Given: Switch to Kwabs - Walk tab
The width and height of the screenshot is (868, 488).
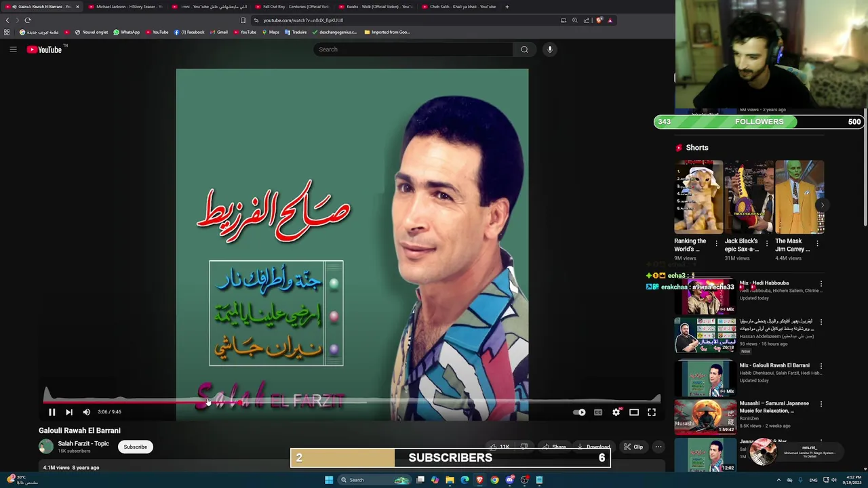Looking at the screenshot, I should coord(375,7).
